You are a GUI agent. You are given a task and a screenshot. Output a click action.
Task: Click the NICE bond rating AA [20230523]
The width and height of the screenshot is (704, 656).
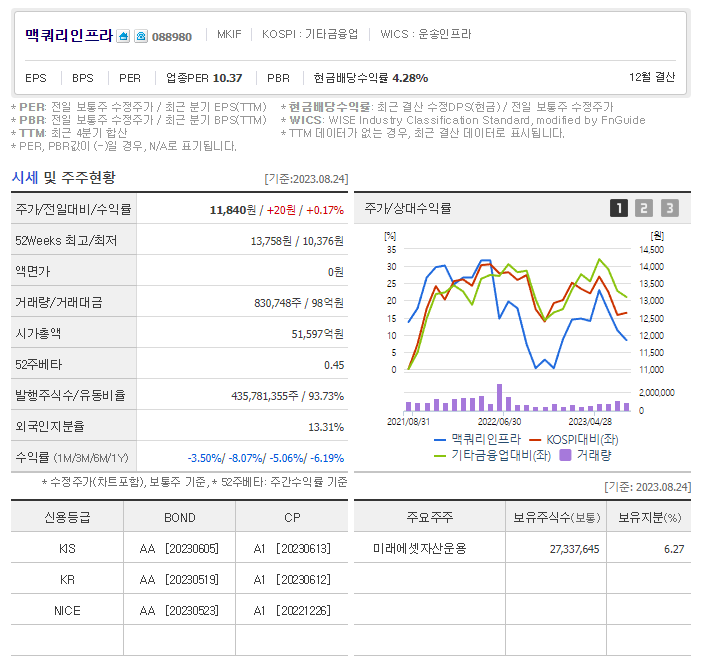pos(179,611)
